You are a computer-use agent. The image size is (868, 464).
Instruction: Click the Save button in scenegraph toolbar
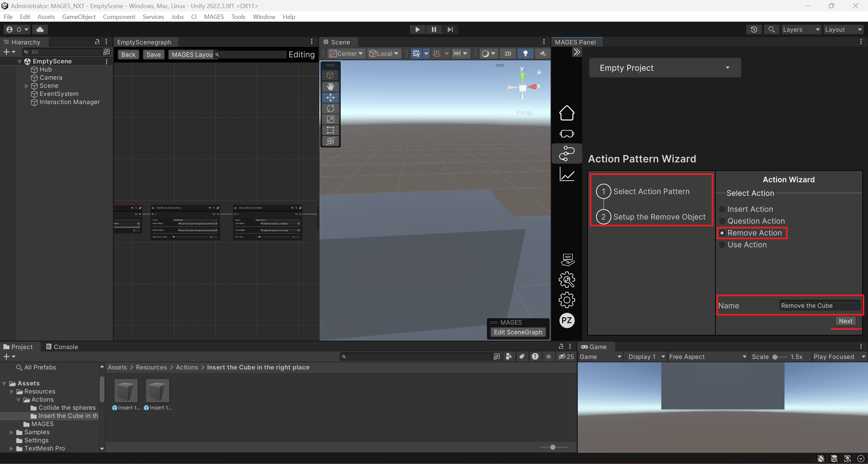tap(153, 54)
